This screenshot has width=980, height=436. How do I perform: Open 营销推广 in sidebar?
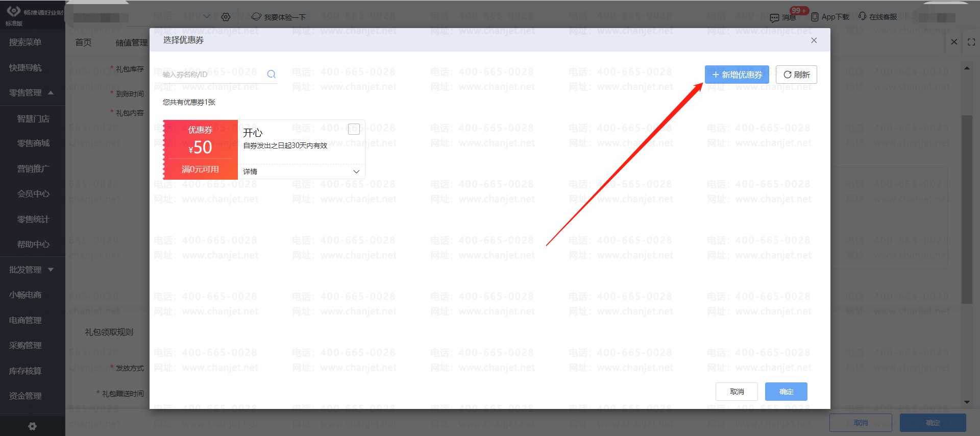coord(33,168)
